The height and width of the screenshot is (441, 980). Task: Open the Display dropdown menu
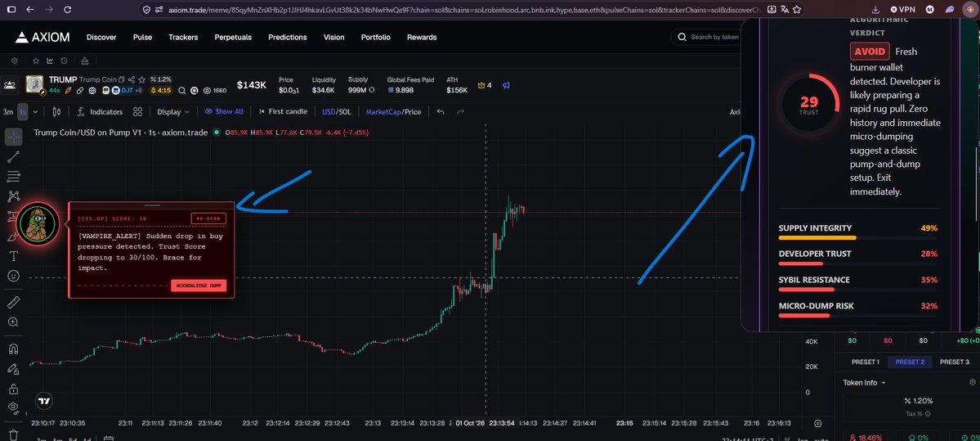coord(172,112)
